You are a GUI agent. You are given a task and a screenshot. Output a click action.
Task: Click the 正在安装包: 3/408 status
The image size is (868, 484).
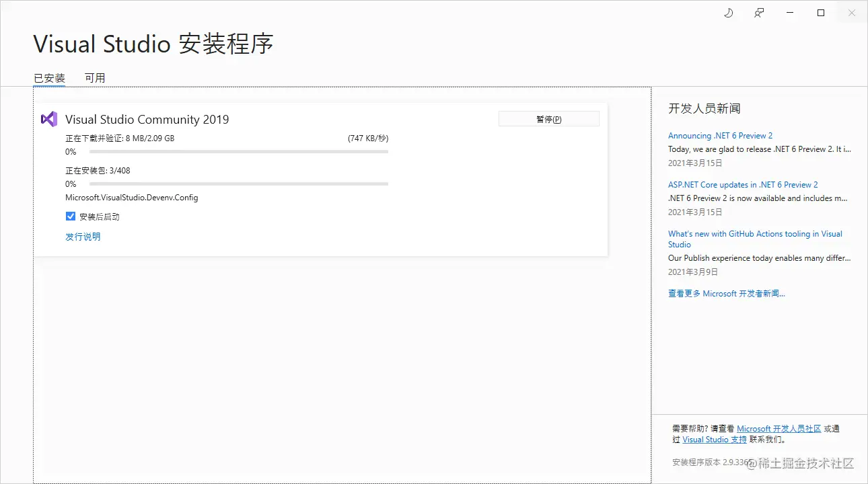[98, 171]
